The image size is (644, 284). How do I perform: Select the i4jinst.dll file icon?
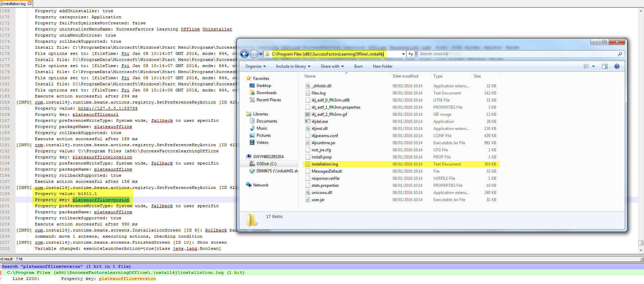tap(308, 129)
